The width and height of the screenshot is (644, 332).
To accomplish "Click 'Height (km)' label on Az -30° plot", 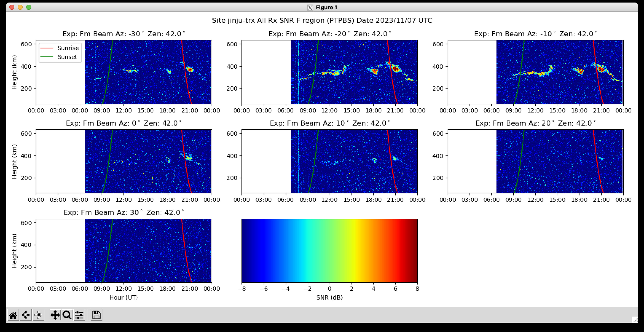I will (x=15, y=72).
